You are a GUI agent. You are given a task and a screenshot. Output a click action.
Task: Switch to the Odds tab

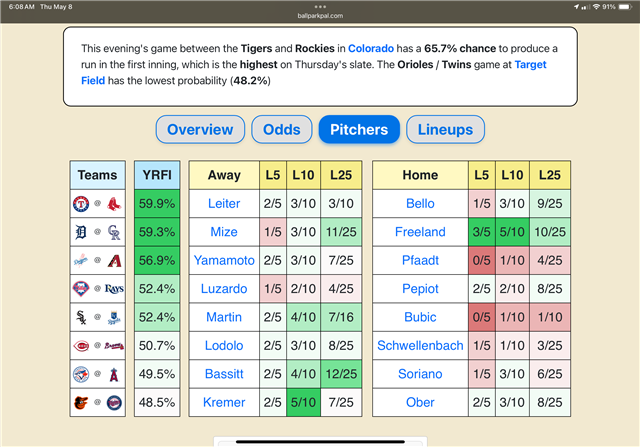click(282, 129)
